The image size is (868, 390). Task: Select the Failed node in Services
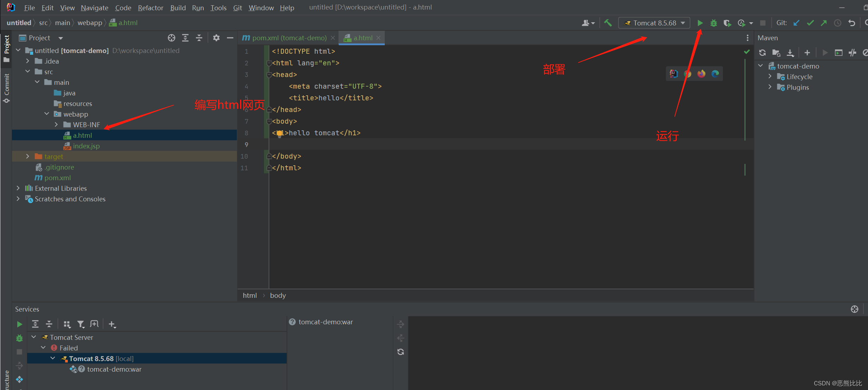coord(68,348)
